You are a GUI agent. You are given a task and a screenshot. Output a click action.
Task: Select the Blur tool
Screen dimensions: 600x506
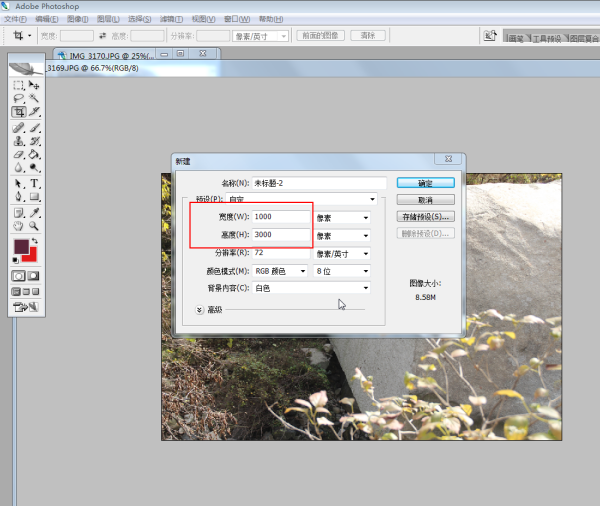pyautogui.click(x=19, y=168)
